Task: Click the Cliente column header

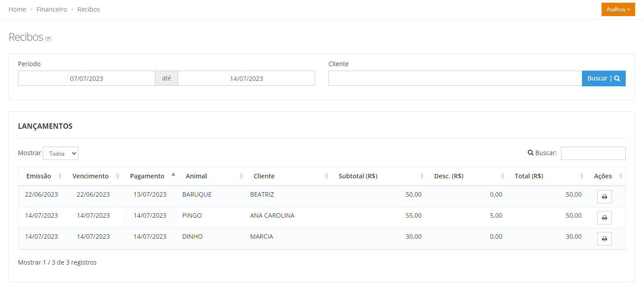Action: (264, 176)
